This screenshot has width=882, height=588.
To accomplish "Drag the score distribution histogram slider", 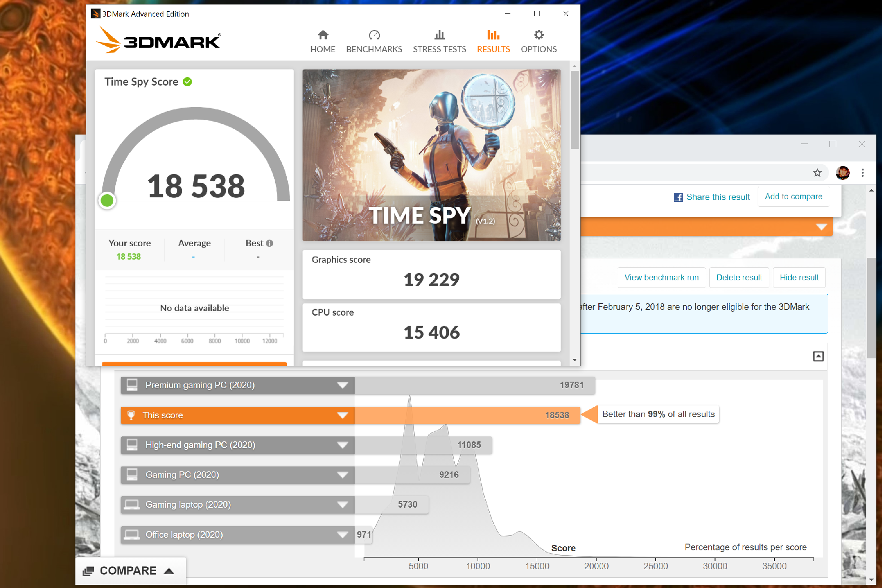I will (587, 414).
